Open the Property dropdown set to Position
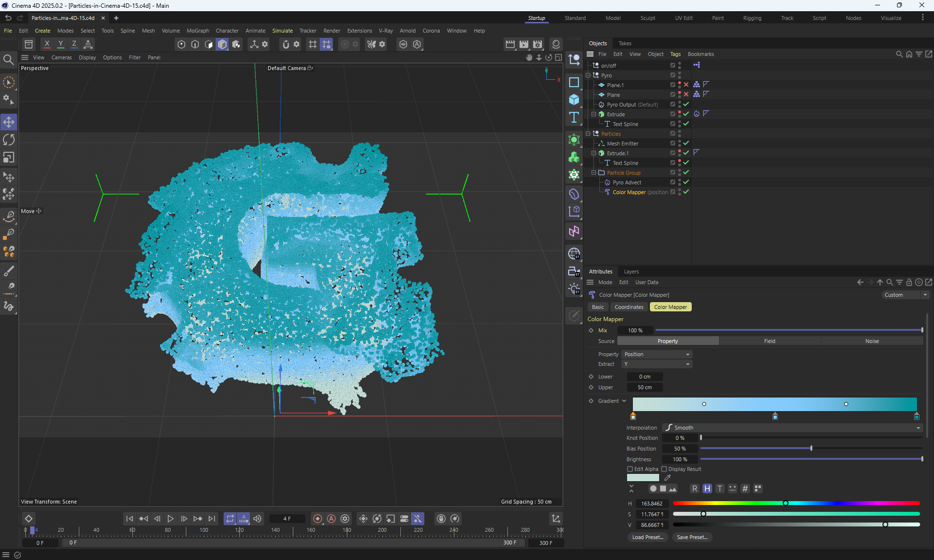934x560 pixels. point(657,354)
